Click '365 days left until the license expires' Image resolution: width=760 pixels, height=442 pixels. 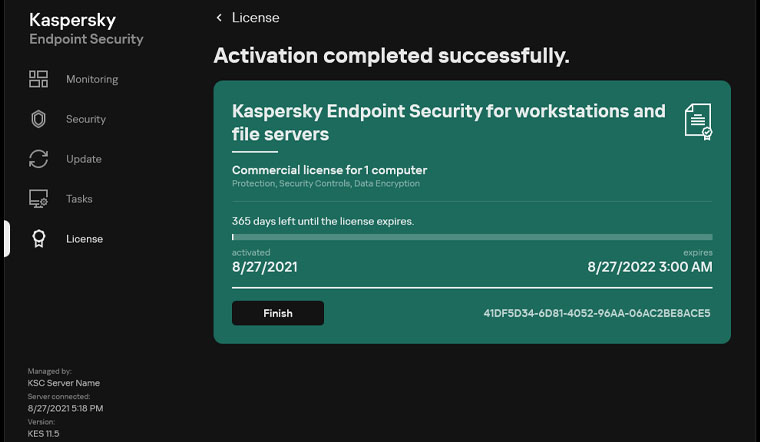323,221
